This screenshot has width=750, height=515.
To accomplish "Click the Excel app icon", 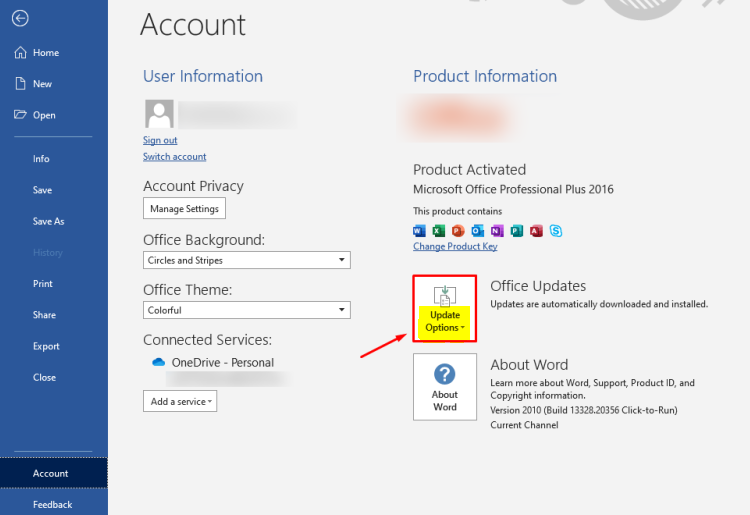I will click(439, 231).
